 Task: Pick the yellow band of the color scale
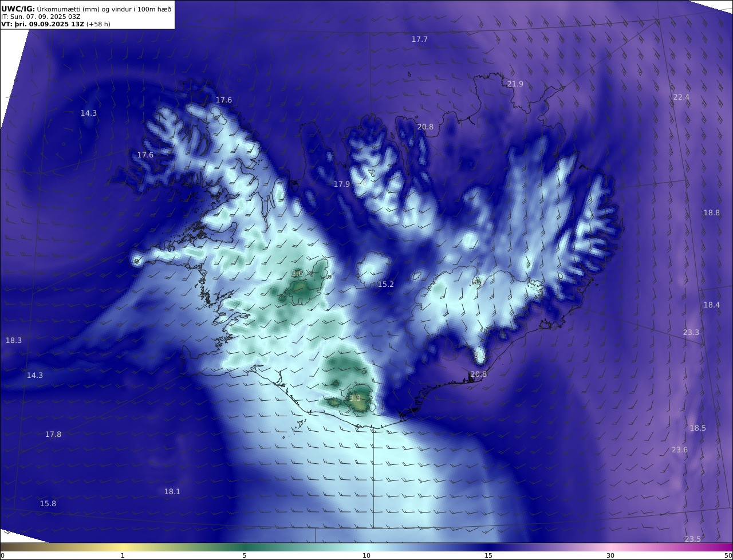[123, 547]
